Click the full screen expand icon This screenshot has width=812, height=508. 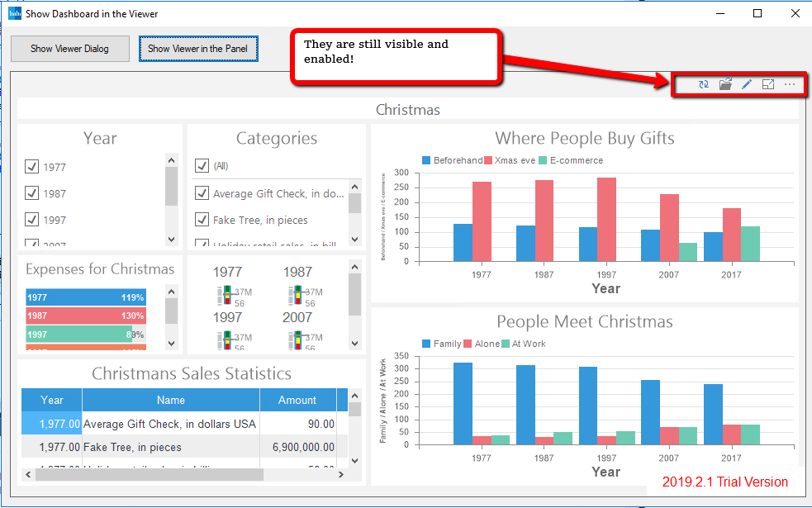pyautogui.click(x=768, y=84)
